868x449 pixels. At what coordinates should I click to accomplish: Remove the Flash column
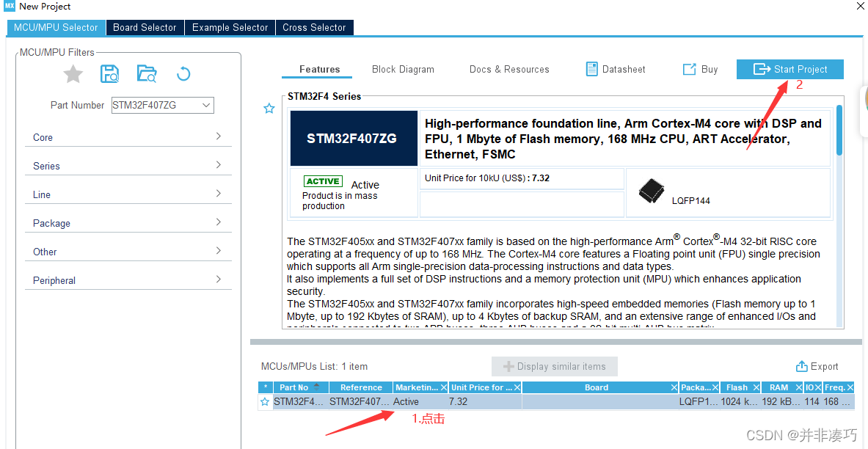pos(756,387)
